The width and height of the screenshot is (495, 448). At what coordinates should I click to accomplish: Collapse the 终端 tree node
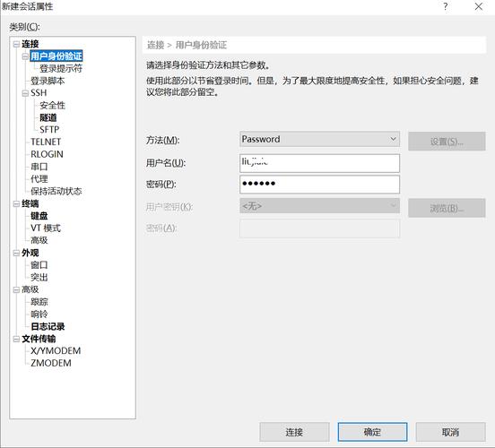[16, 203]
